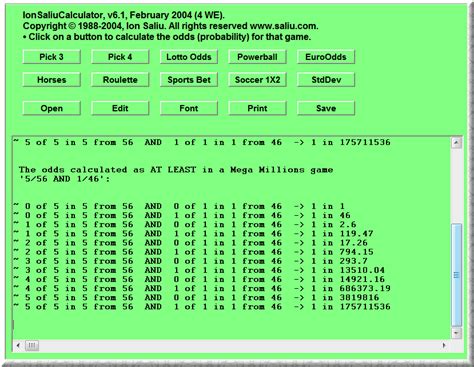Print the output report

257,108
